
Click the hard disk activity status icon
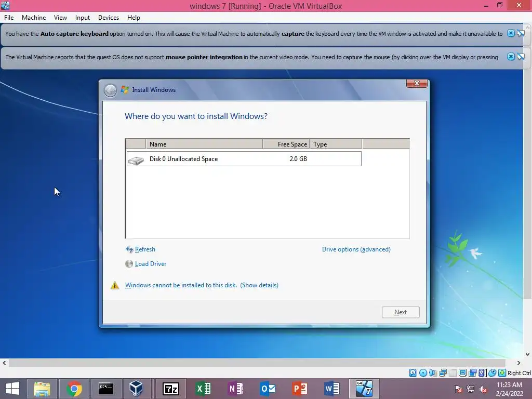[x=413, y=373]
